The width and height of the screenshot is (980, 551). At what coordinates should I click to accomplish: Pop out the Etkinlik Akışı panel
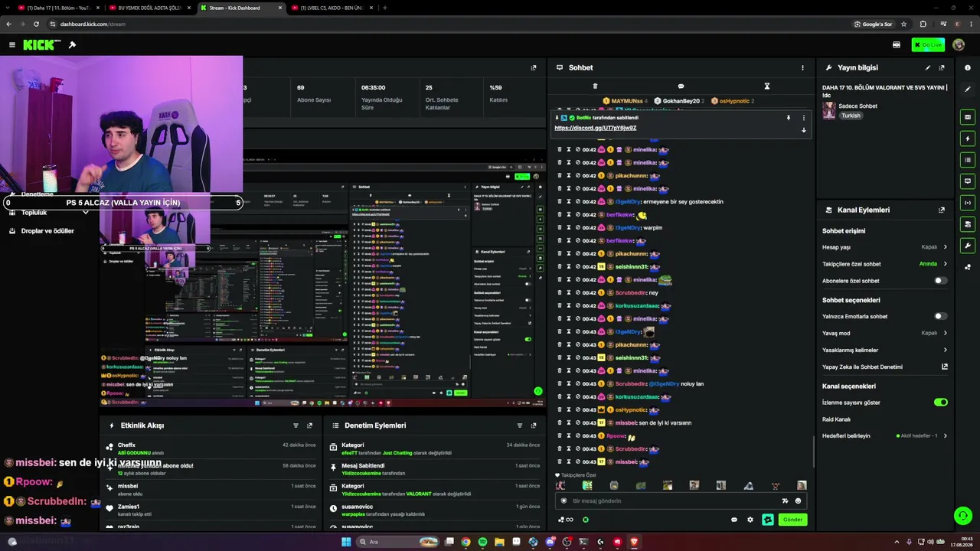(x=309, y=425)
